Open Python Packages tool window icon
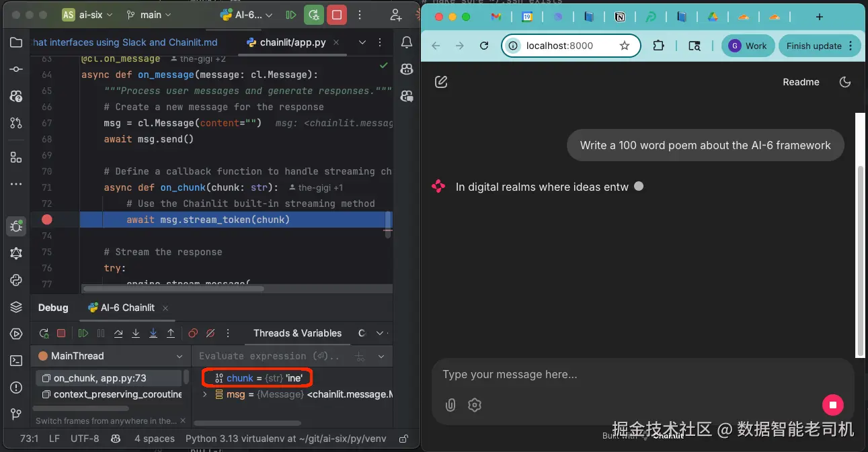 [16, 280]
